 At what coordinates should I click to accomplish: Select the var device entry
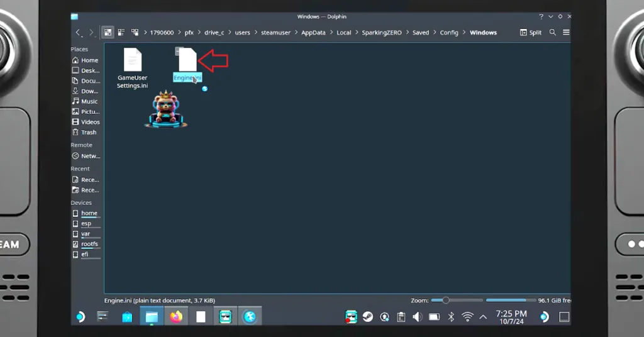click(x=86, y=233)
